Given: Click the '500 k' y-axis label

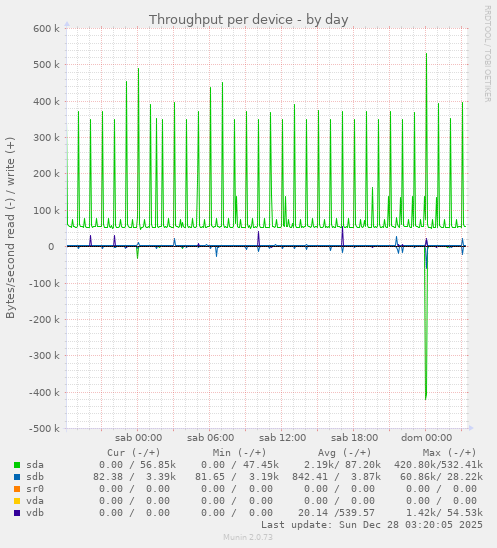Looking at the screenshot, I should tap(46, 65).
